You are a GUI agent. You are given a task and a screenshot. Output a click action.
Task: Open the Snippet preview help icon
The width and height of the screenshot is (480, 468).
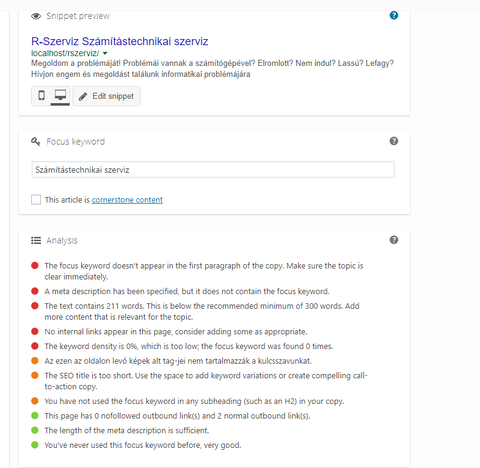point(394,15)
